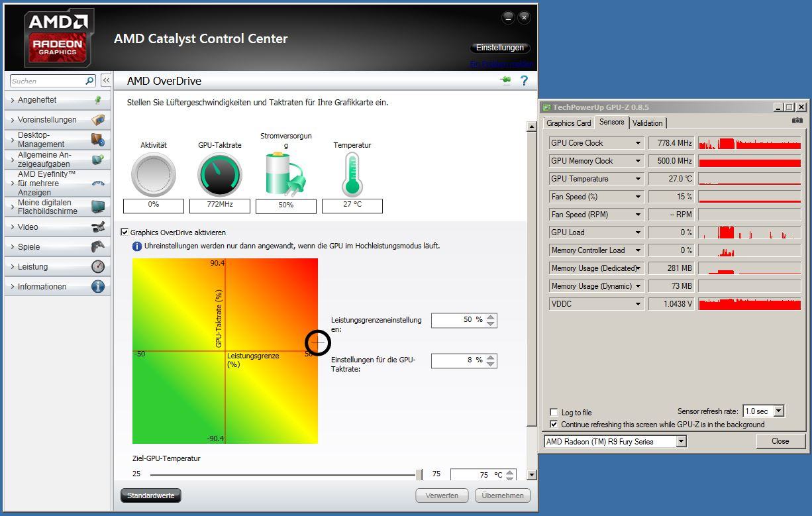
Task: Close GPU-Z with the Close button
Action: [x=780, y=441]
